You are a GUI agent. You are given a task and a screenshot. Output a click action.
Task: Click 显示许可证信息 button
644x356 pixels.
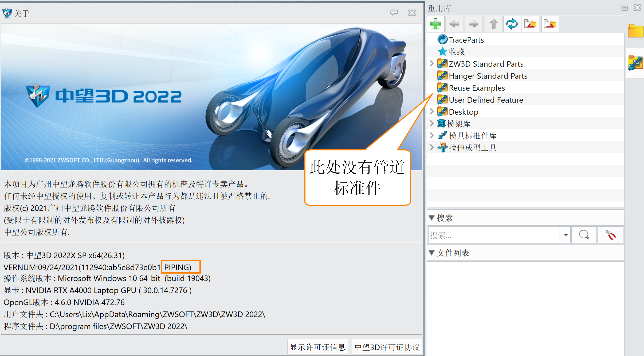(317, 347)
